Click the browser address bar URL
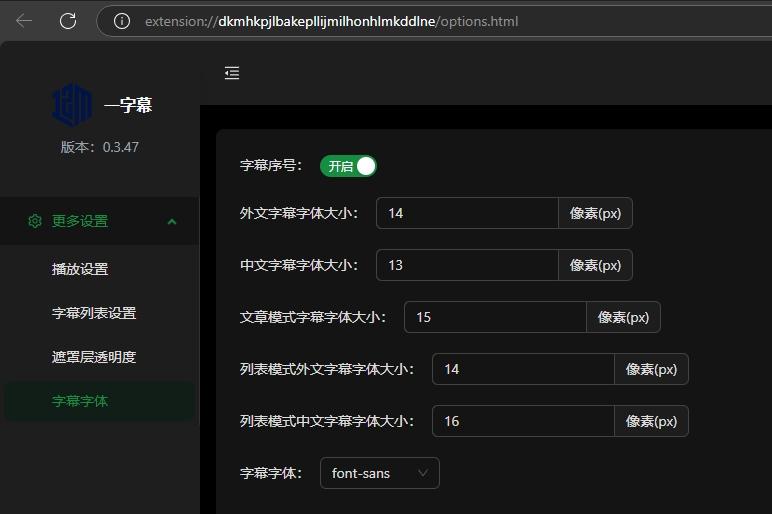 pyautogui.click(x=331, y=22)
